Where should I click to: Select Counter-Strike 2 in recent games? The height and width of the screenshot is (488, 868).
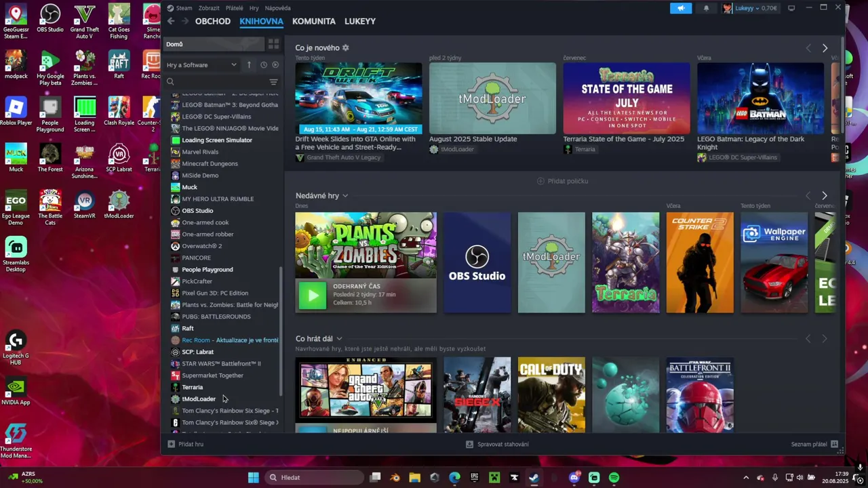700,262
